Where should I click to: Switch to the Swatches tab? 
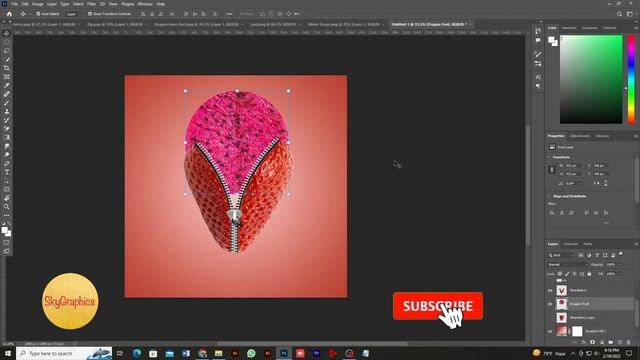click(x=569, y=28)
